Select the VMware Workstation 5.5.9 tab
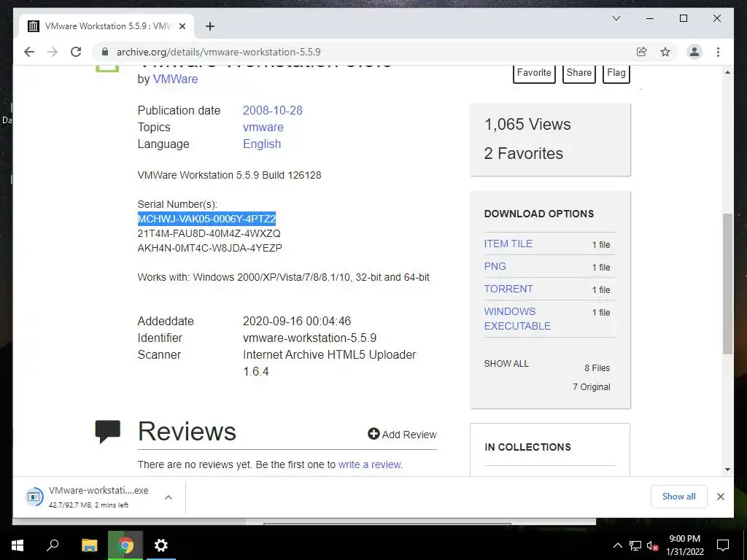The width and height of the screenshot is (747, 560). (107, 26)
